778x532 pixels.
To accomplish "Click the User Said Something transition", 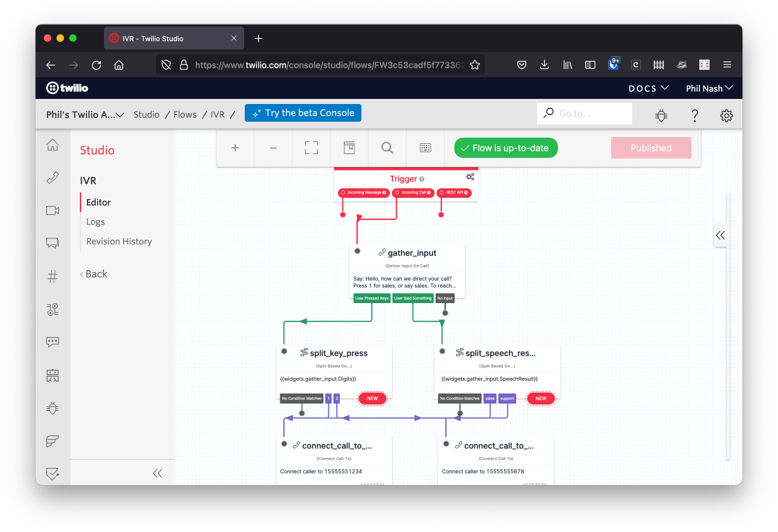I will pos(413,298).
